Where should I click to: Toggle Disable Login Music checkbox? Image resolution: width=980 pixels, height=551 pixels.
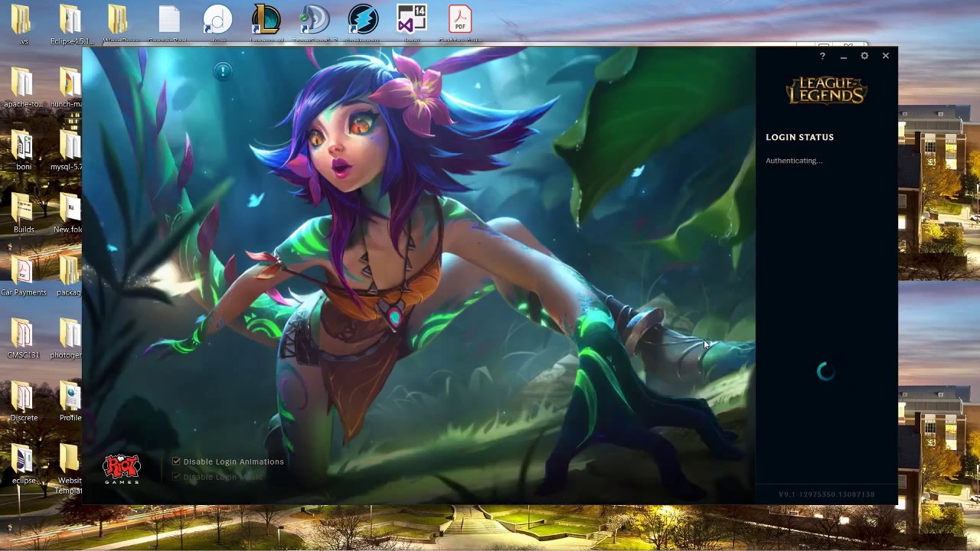[177, 477]
